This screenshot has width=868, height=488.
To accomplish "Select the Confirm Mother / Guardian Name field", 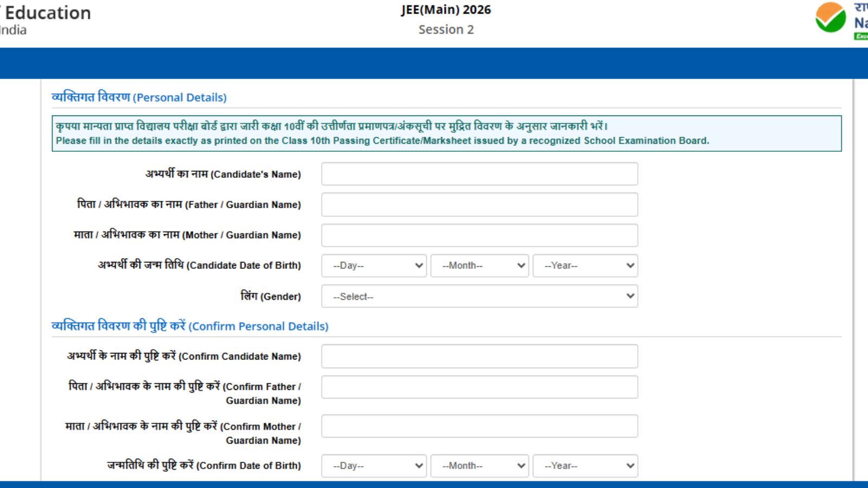I will pos(479,426).
